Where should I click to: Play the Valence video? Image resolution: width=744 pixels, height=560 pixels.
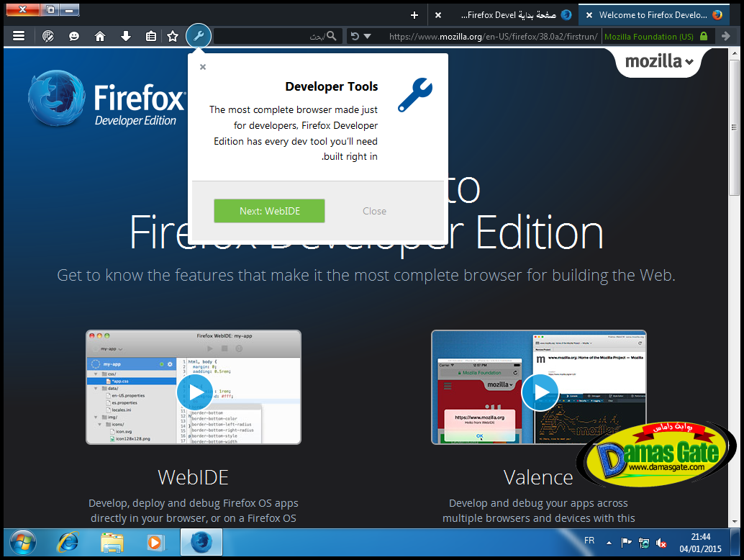(540, 392)
